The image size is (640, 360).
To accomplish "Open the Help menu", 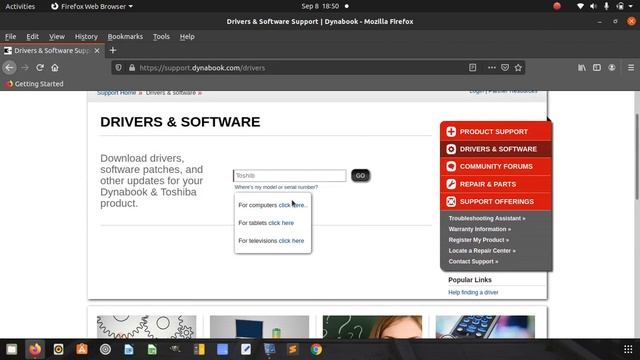I will point(187,37).
